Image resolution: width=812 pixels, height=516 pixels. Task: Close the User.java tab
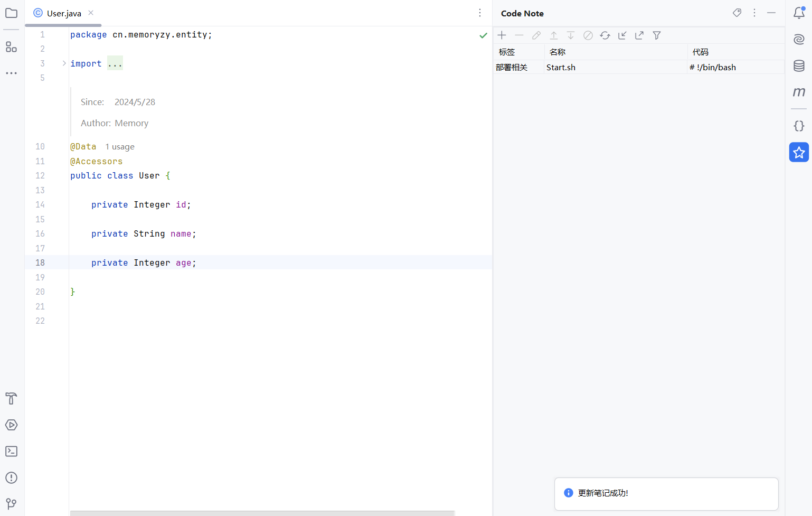91,13
